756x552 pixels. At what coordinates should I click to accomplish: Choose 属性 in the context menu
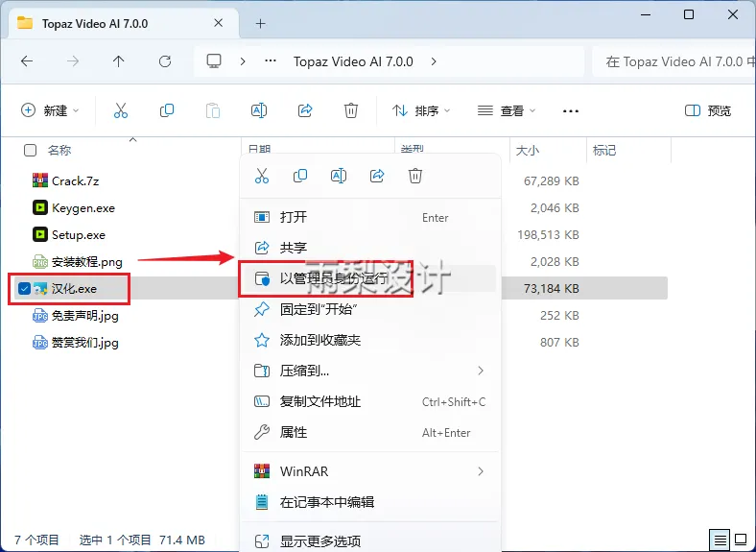[x=369, y=432]
